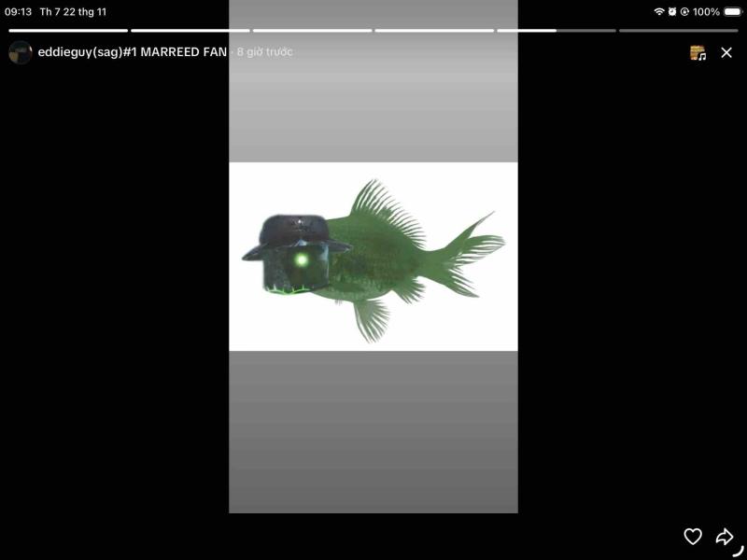This screenshot has height=560, width=747.
Task: Tap the '8 giờ trước' timestamp
Action: click(264, 52)
